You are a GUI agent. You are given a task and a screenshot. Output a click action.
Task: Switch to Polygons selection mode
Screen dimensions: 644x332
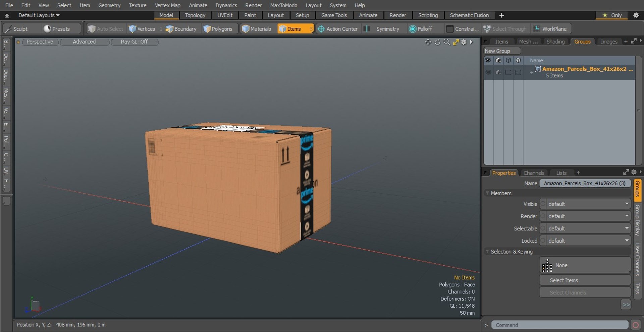pos(218,29)
